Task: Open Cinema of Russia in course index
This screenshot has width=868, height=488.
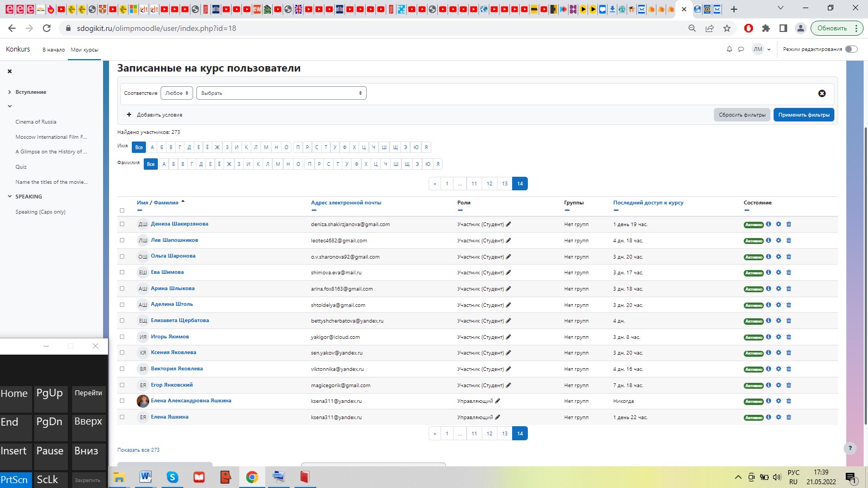Action: [36, 122]
